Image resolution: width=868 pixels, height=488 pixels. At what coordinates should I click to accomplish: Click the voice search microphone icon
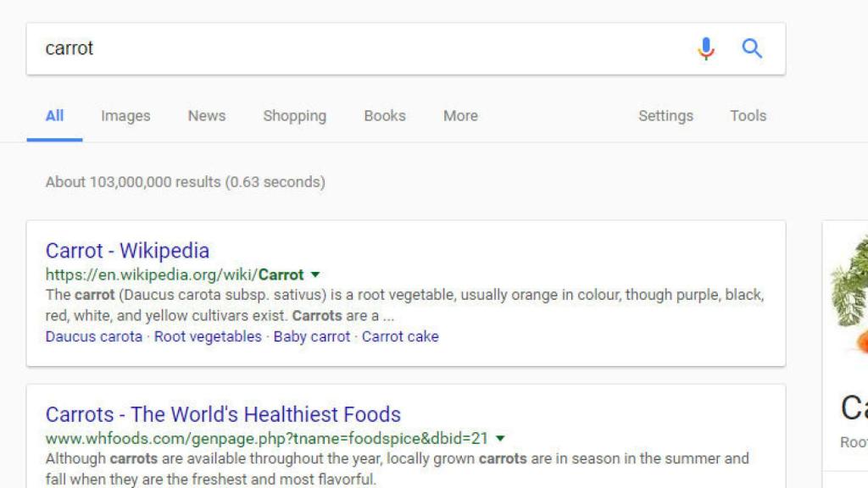point(704,48)
